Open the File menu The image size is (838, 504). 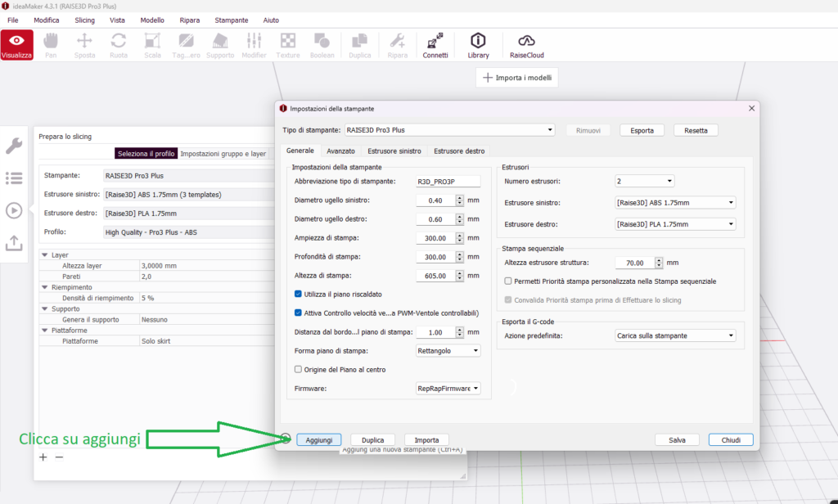(13, 20)
